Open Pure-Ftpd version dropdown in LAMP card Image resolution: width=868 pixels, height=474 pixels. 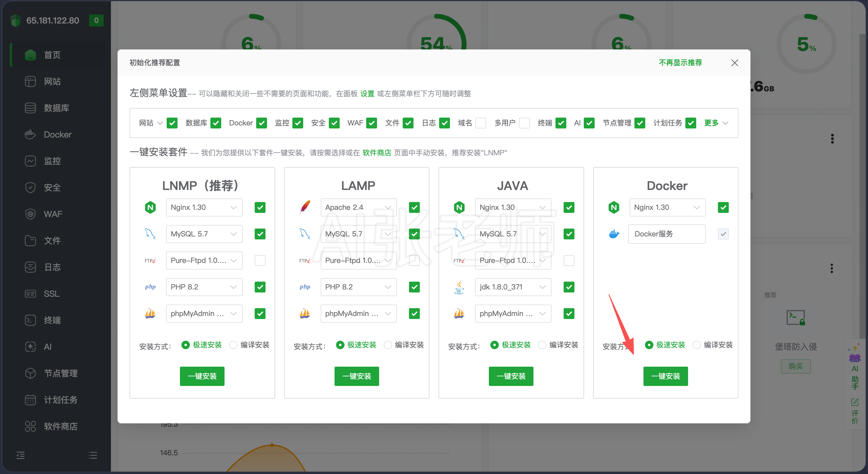tap(359, 260)
